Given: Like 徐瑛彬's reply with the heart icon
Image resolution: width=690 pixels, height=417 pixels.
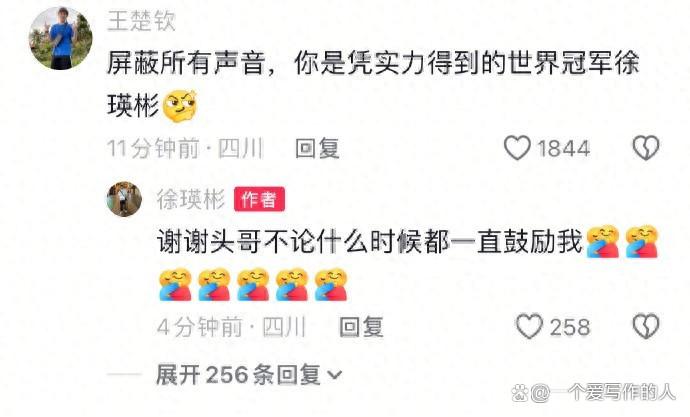Looking at the screenshot, I should 529,326.
